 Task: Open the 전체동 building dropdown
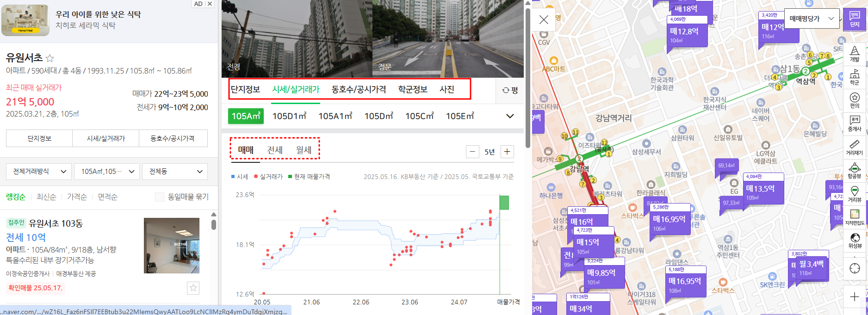coord(175,172)
